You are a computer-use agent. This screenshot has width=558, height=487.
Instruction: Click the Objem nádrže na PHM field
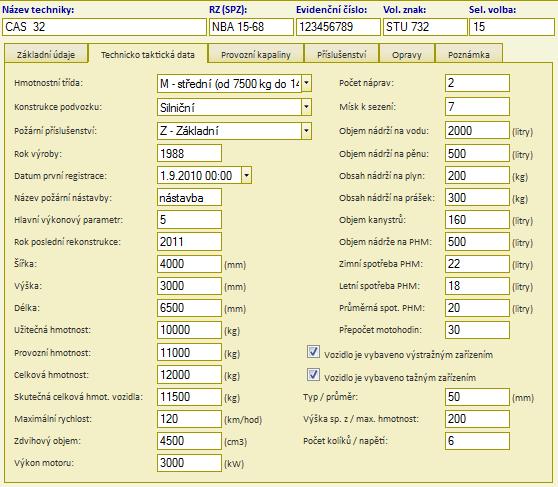coord(477,242)
